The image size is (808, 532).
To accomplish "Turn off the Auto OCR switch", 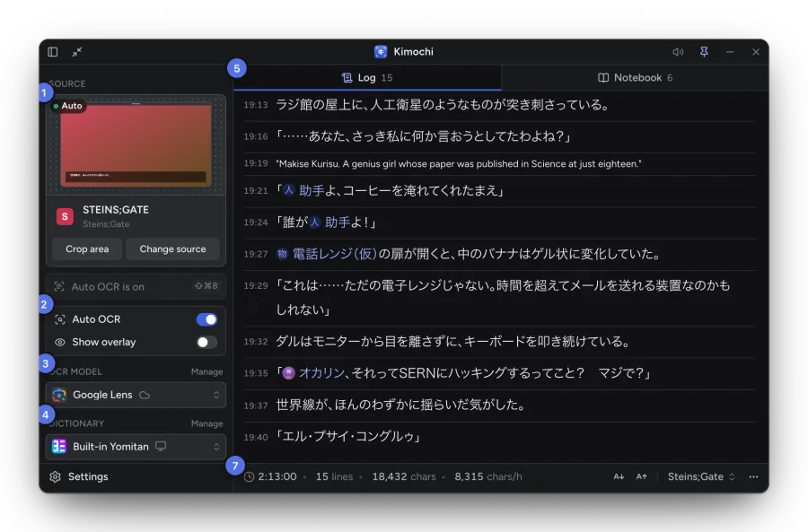I will [x=206, y=319].
